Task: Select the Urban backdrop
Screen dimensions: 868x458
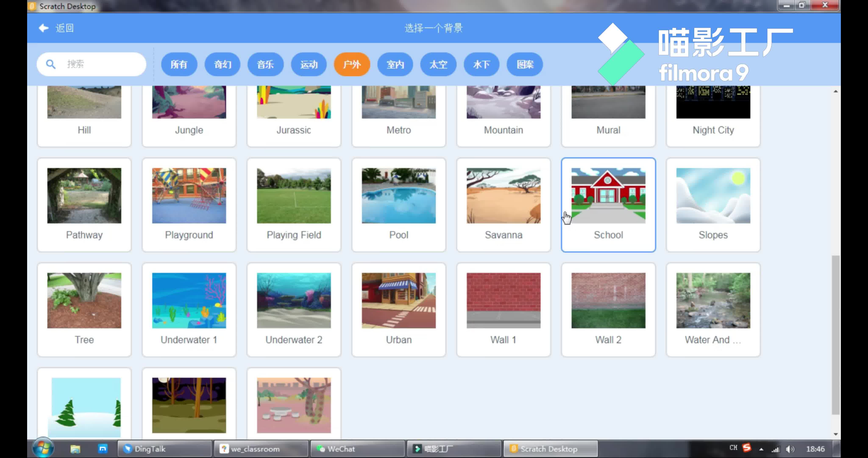Action: click(399, 300)
